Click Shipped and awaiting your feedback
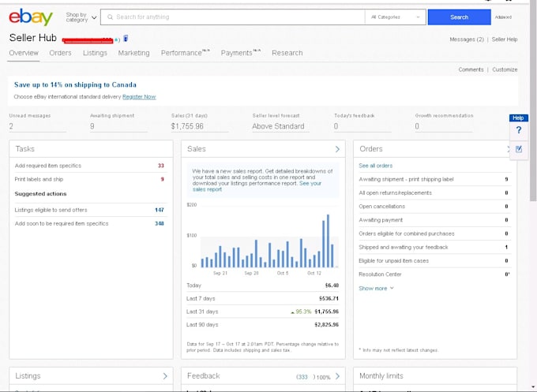Viewport: 537px width, 392px height. click(x=434, y=248)
